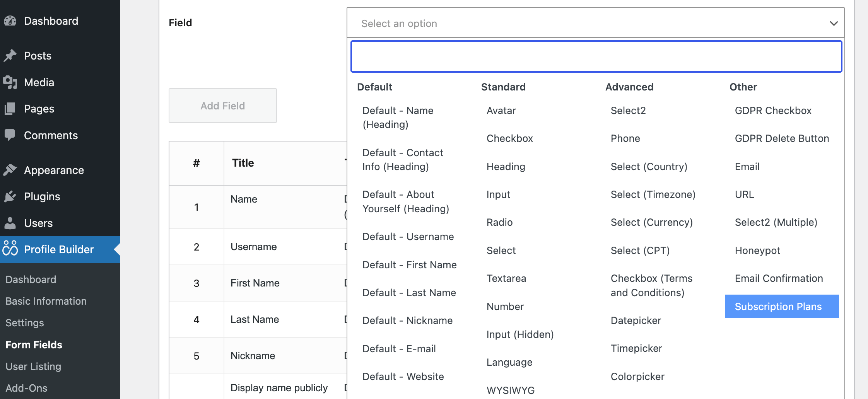Viewport: 868px width, 399px height.
Task: Choose GDPR Delete Button option
Action: [782, 138]
